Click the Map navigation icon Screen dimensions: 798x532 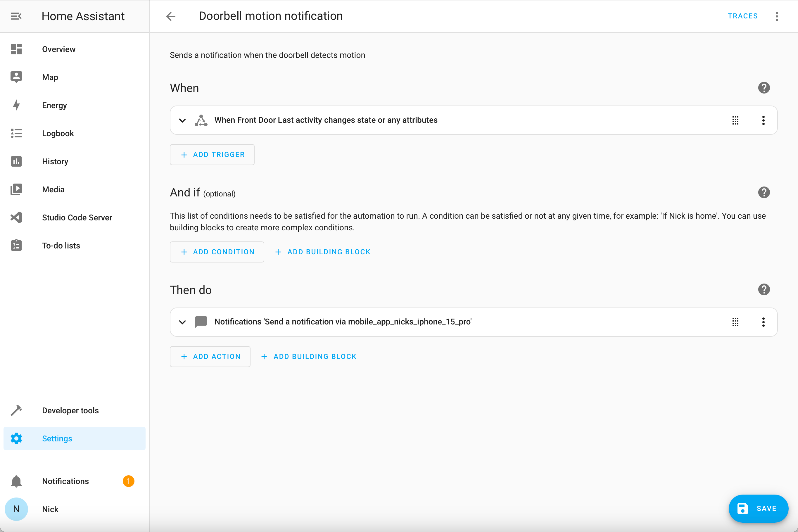[16, 77]
